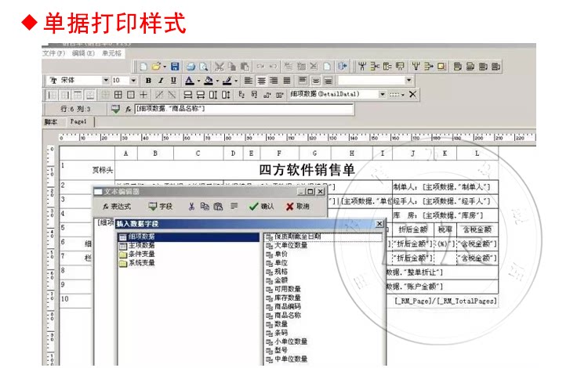Viewport: 588px width, 368px height.
Task: Switch to the Page1 tab
Action: [78, 121]
